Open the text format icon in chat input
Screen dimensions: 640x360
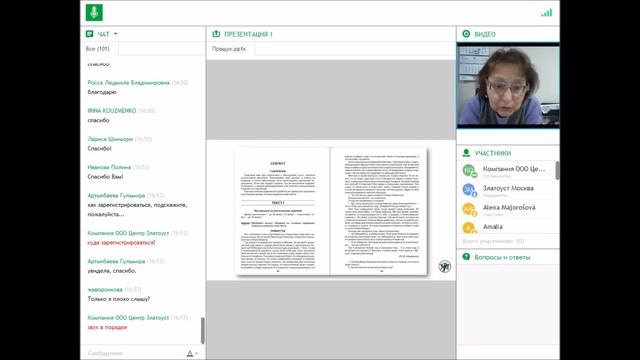pos(190,353)
